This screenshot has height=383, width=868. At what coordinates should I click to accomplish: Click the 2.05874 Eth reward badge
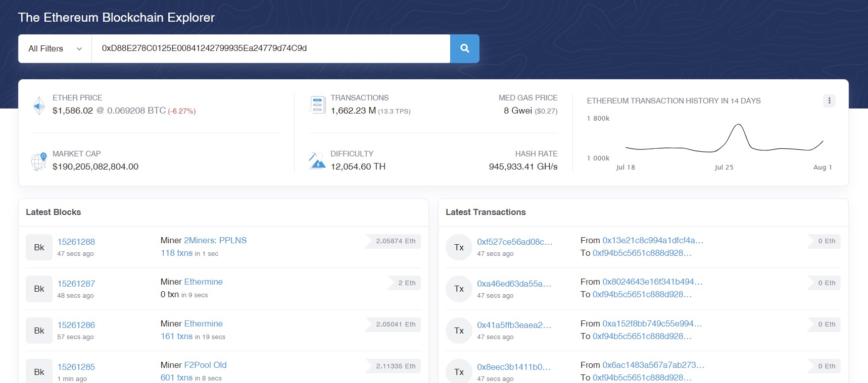coord(393,241)
